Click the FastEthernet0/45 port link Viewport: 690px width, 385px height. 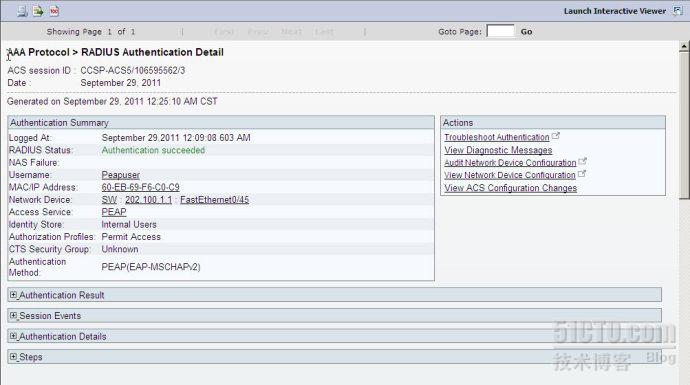pos(214,200)
